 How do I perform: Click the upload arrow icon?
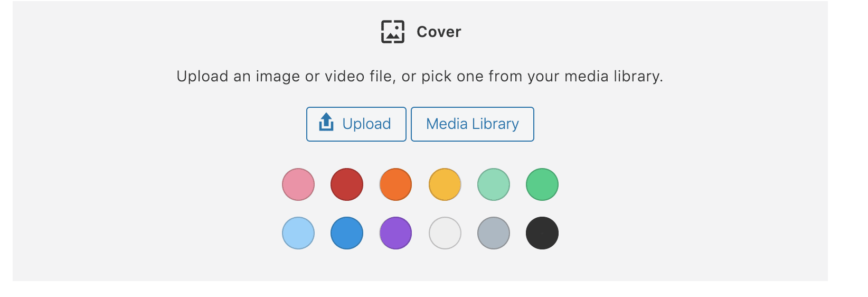(326, 122)
